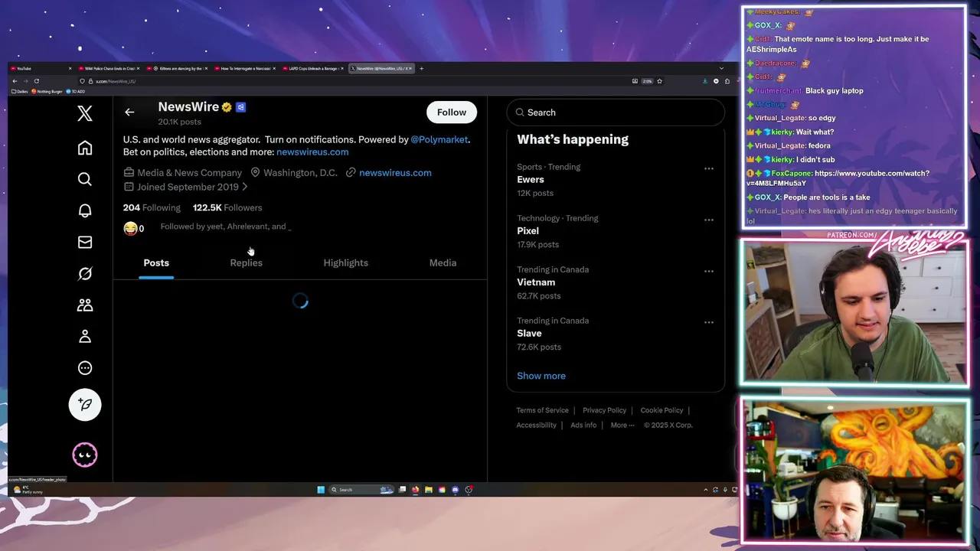The width and height of the screenshot is (980, 551).
Task: Switch to Kittens are dancing browser tab
Action: [x=178, y=68]
